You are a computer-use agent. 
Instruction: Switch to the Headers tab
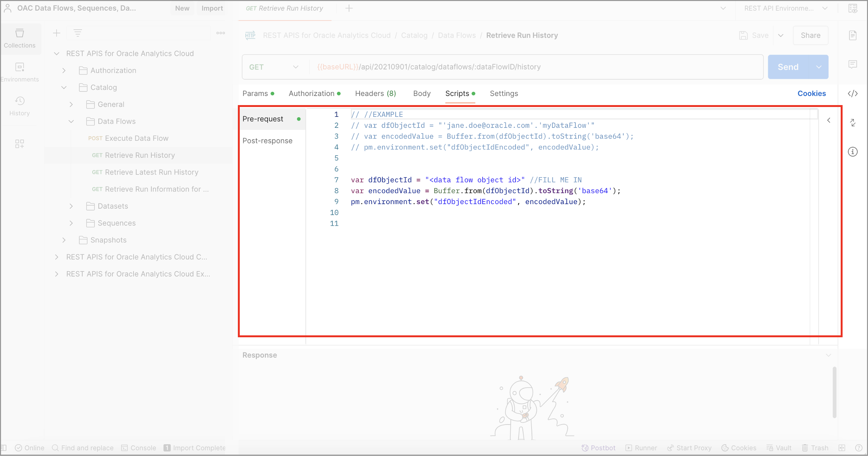pyautogui.click(x=375, y=93)
